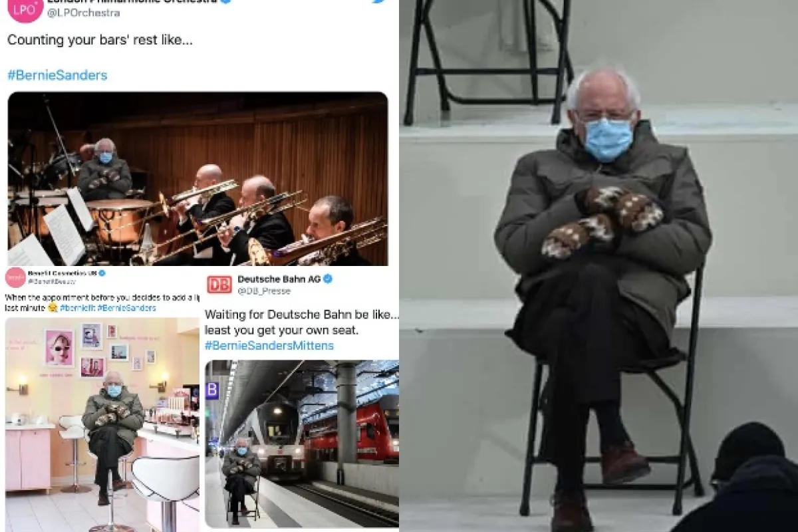Screen dimensions: 798x532
Task: Click the Deutsche Bahn AG account name
Action: [x=279, y=279]
